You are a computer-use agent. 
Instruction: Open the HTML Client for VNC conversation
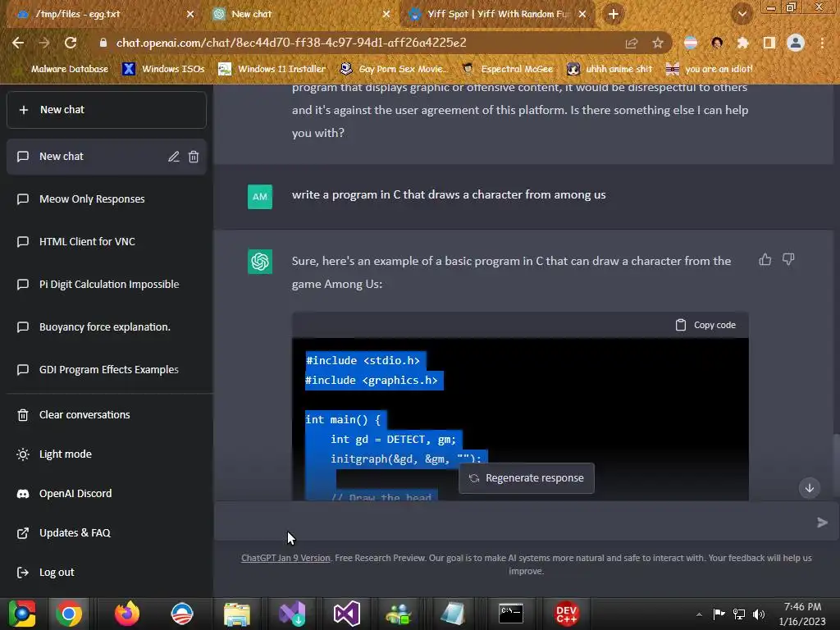click(x=106, y=242)
